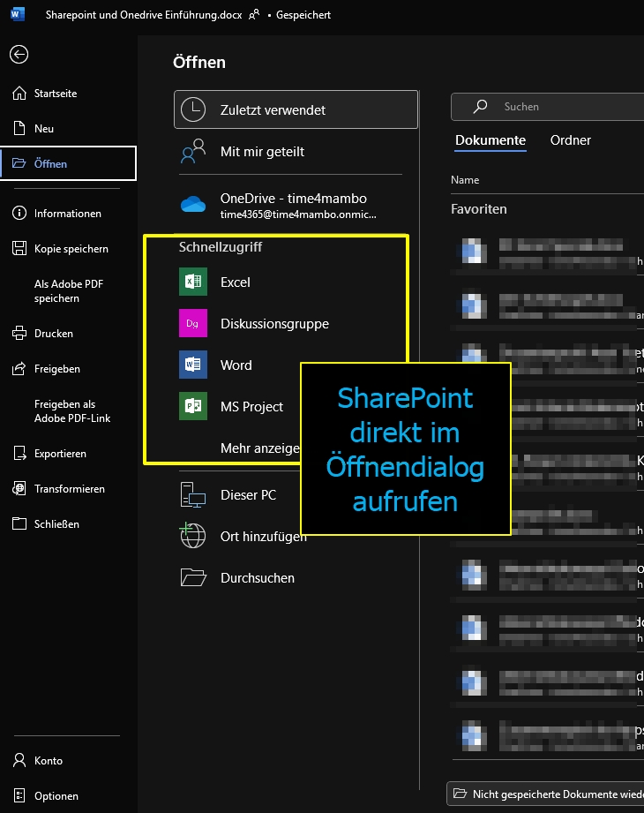This screenshot has width=644, height=813.
Task: Show Mit mir geteilt files
Action: click(x=262, y=152)
